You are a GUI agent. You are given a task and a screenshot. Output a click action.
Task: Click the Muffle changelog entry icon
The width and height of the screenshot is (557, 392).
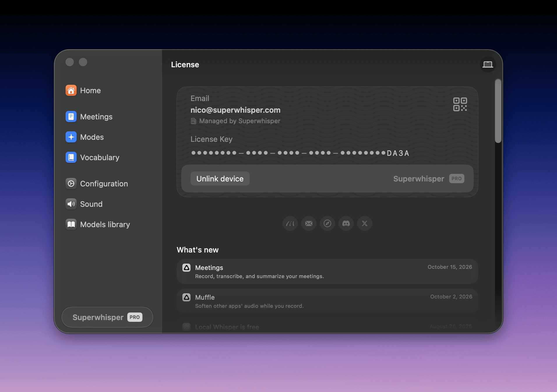[186, 297]
